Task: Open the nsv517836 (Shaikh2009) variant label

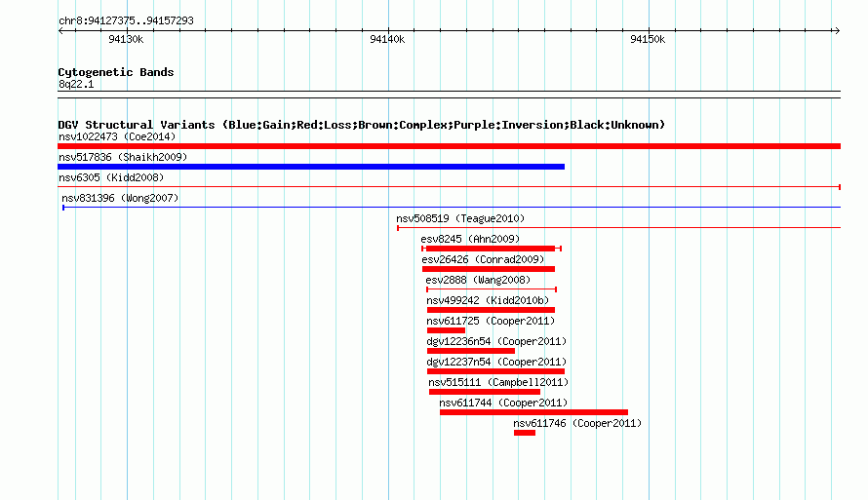Action: click(x=123, y=157)
